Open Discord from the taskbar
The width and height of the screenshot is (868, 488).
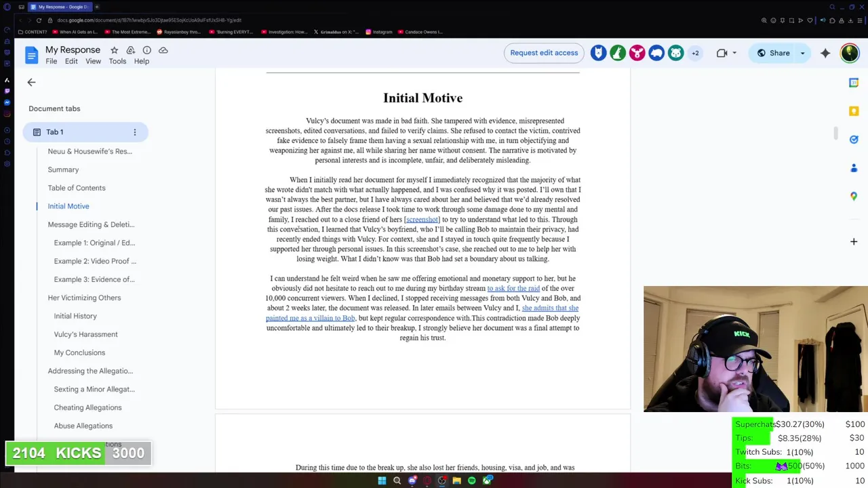coord(412,481)
